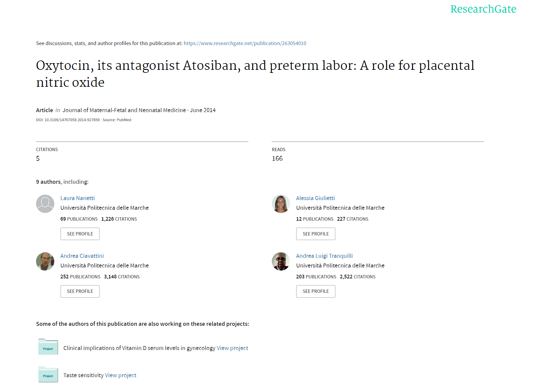
Task: Click Alessia Giulietti's profile photo
Action: click(281, 204)
